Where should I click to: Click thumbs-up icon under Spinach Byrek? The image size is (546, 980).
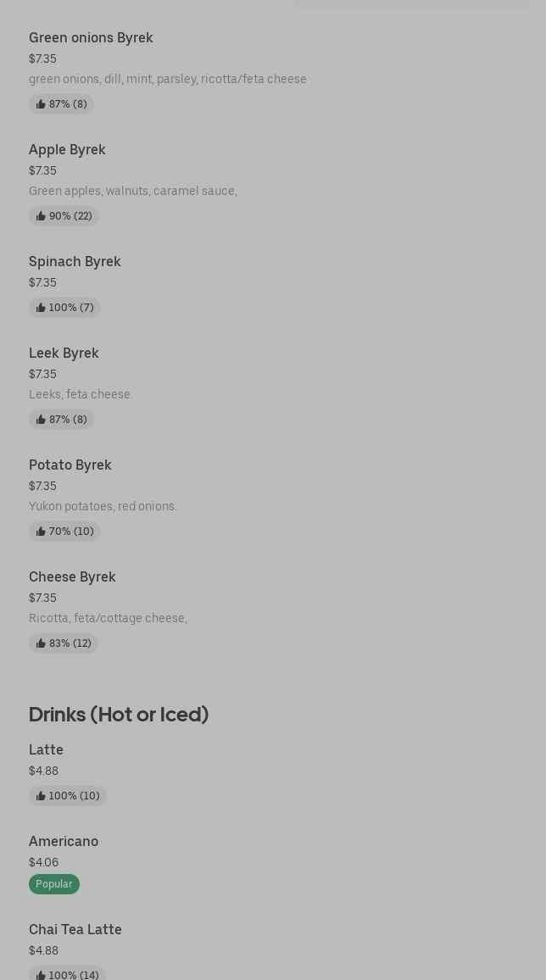point(41,308)
